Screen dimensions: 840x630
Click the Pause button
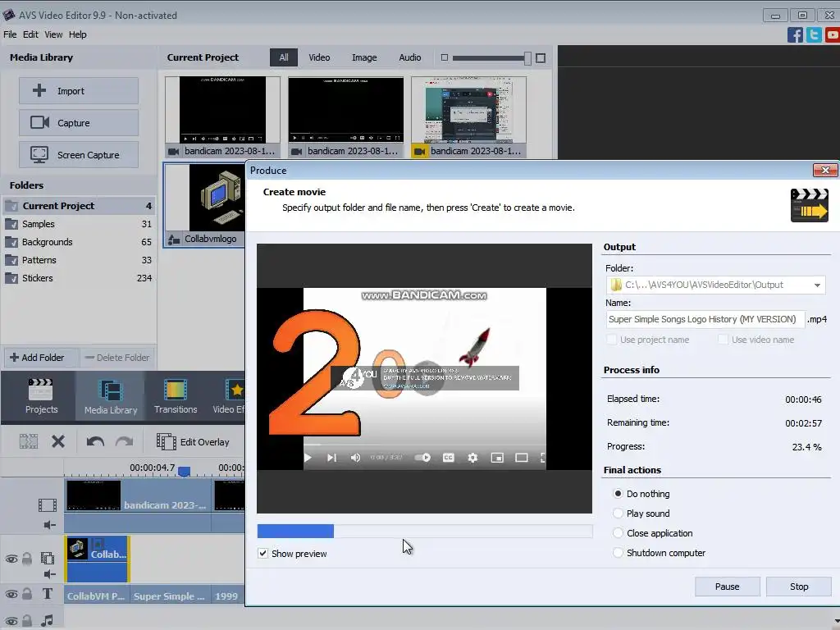click(727, 587)
